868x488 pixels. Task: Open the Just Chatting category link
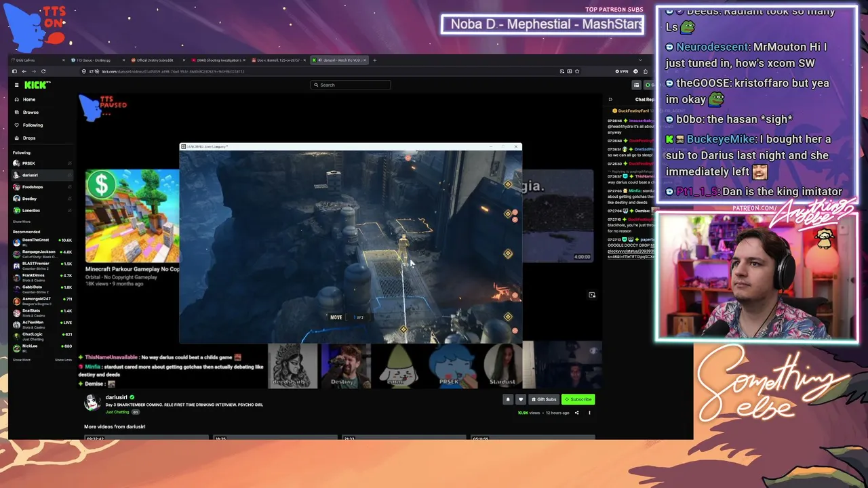point(117,412)
